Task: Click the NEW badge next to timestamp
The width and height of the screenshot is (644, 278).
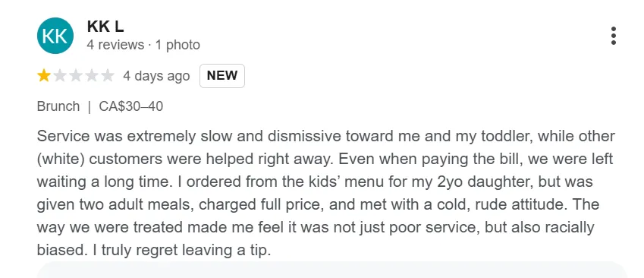Action: (222, 76)
